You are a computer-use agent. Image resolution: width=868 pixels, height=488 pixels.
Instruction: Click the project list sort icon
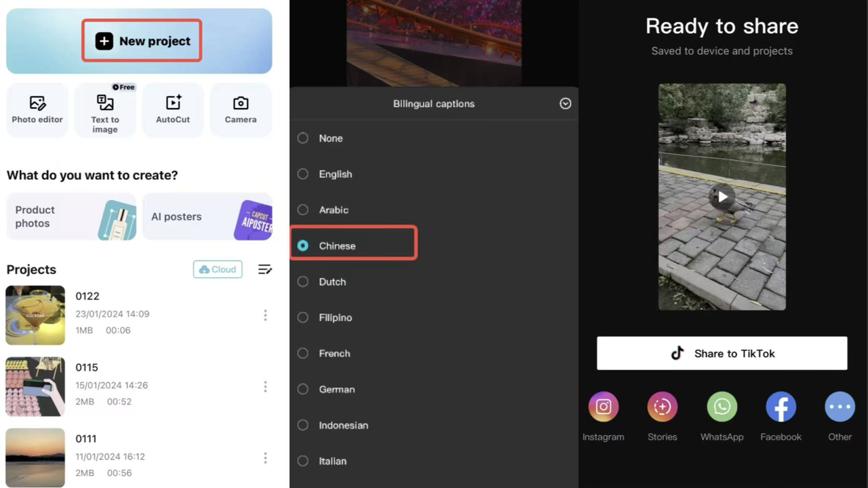265,269
